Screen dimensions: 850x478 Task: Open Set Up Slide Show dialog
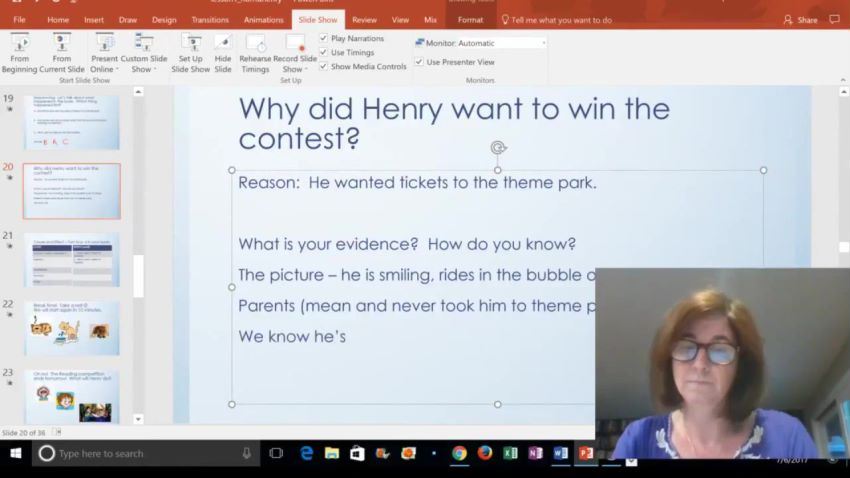coord(190,53)
